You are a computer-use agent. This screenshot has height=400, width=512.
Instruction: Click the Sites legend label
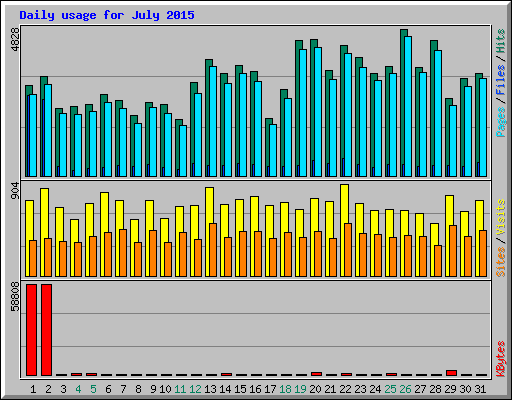tap(501, 262)
